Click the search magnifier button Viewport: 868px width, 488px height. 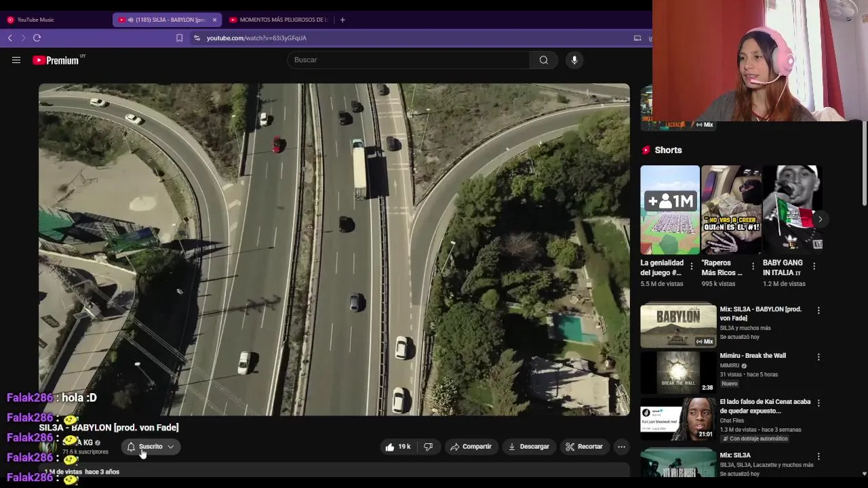543,60
